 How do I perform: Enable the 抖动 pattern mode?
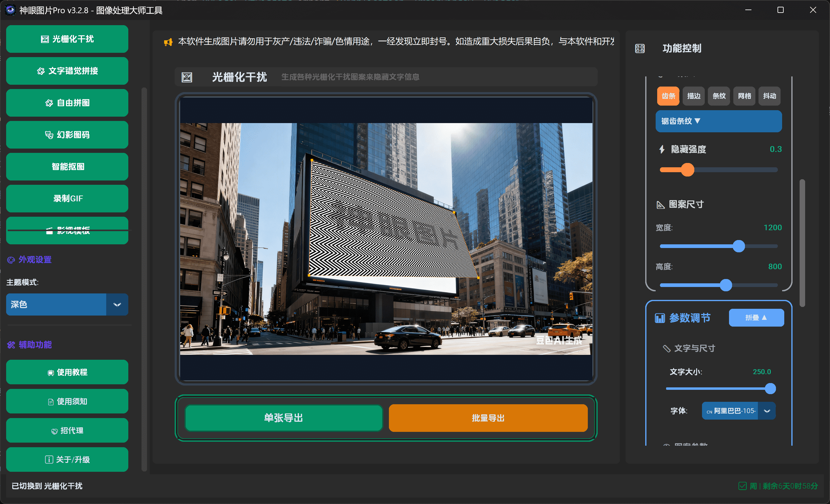[770, 96]
